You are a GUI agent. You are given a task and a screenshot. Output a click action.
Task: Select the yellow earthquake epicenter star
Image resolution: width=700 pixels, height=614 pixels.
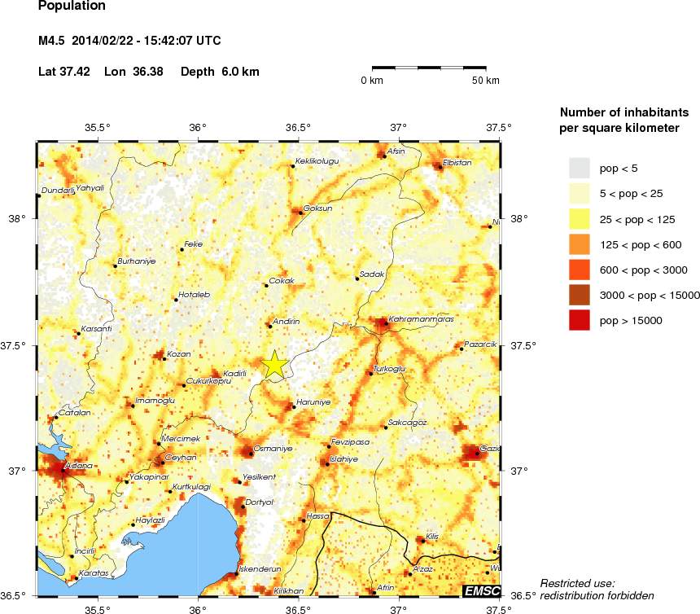(x=275, y=364)
